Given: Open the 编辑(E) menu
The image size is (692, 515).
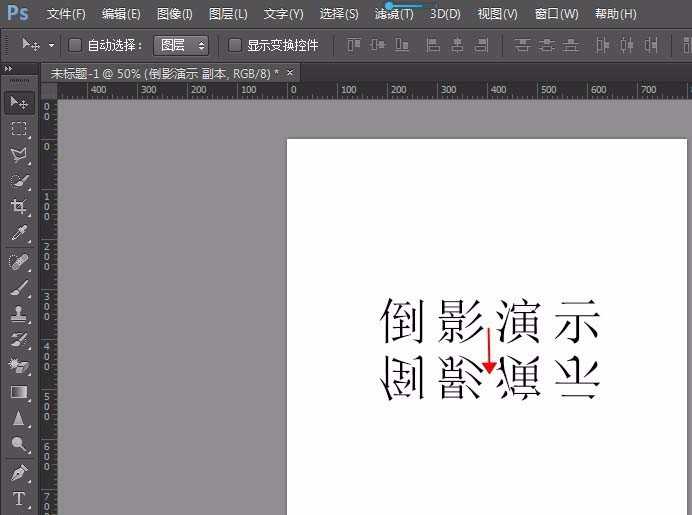Looking at the screenshot, I should point(121,14).
